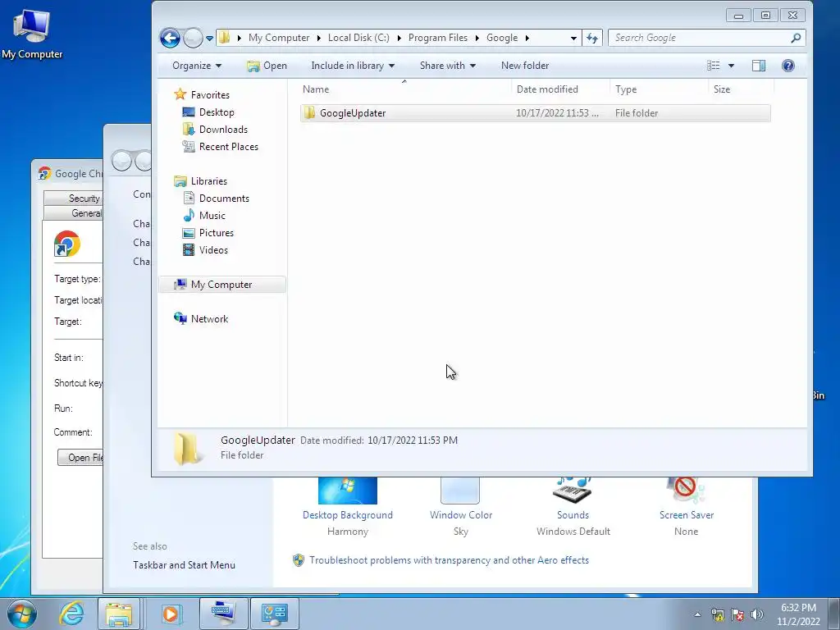Sort by Date modified column

tap(560, 89)
